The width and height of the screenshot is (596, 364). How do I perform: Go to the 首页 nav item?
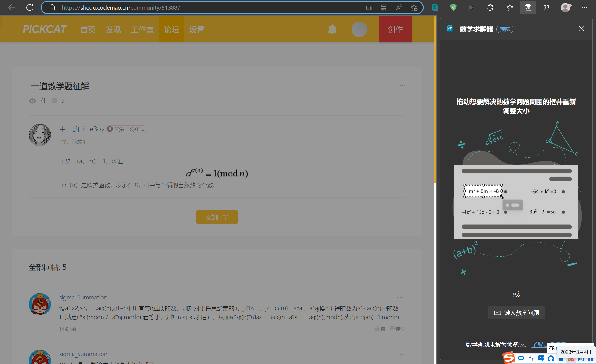[88, 30]
